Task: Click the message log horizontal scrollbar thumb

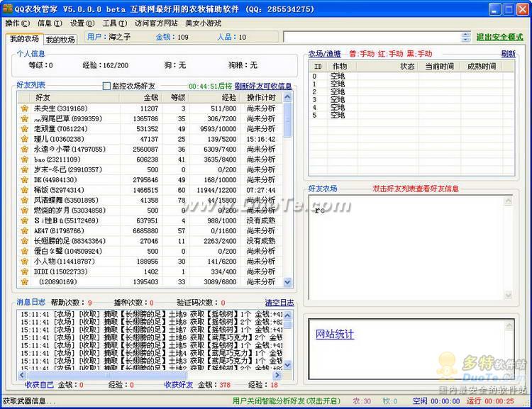Action: pyautogui.click(x=107, y=375)
